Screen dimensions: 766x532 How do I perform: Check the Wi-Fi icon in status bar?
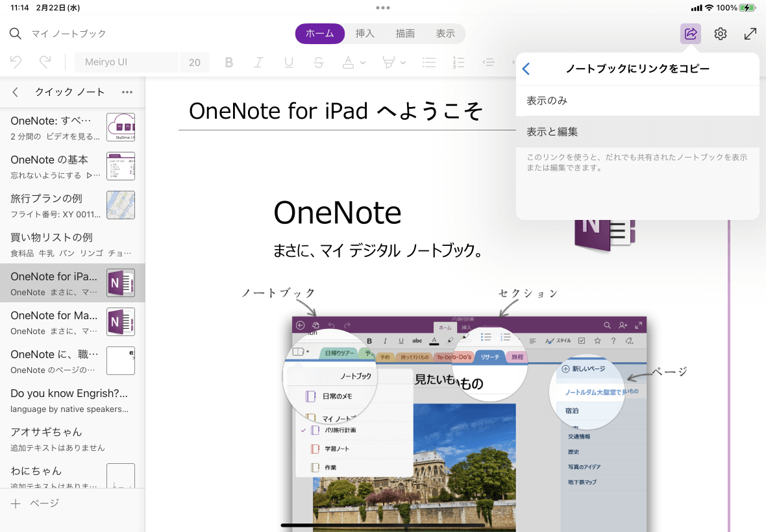point(709,8)
